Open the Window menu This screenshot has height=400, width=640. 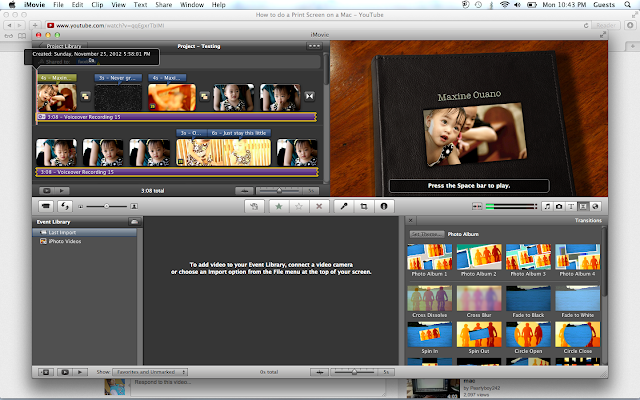(192, 4)
